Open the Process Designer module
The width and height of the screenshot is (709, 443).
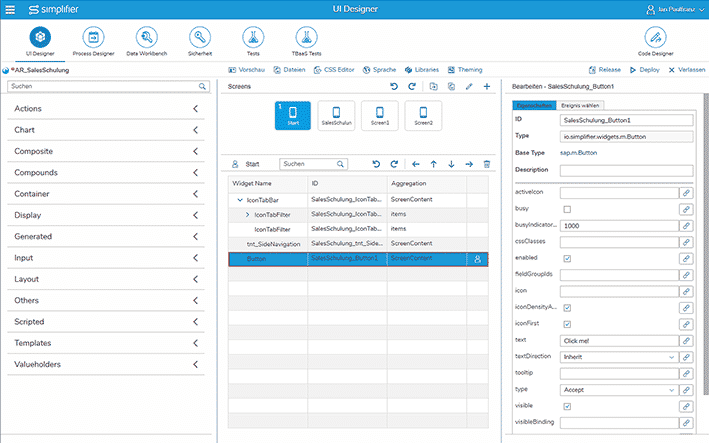tap(94, 37)
